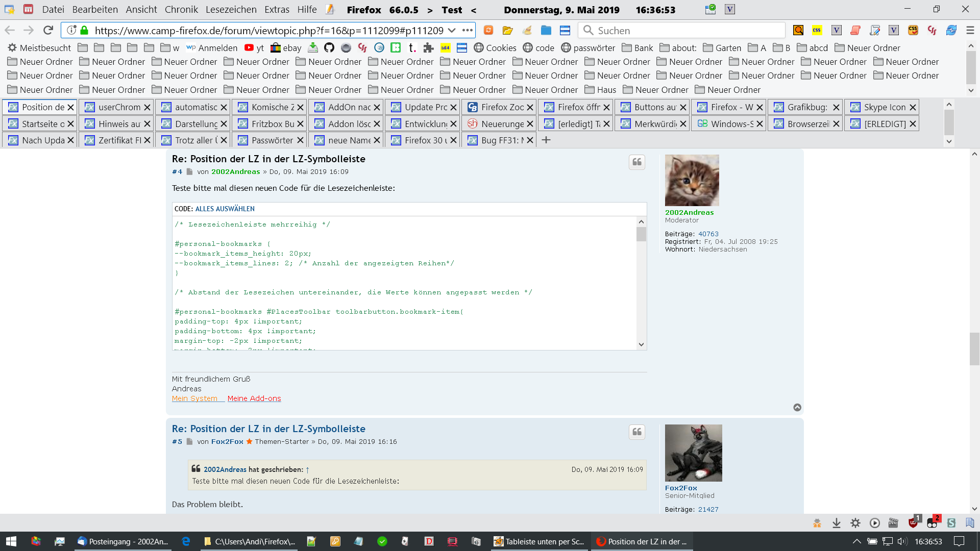This screenshot has width=980, height=551.
Task: Click the back-to-top arrow in post #4
Action: [797, 407]
